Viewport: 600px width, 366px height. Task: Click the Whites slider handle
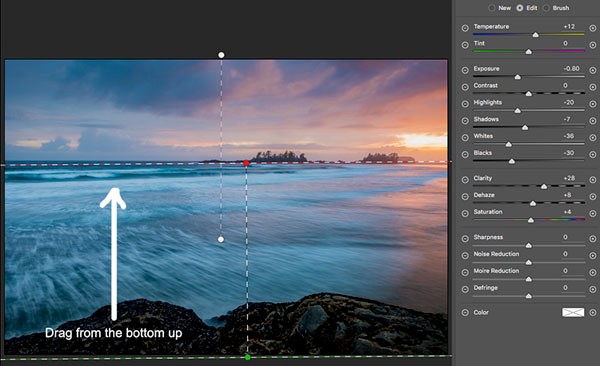click(x=509, y=144)
